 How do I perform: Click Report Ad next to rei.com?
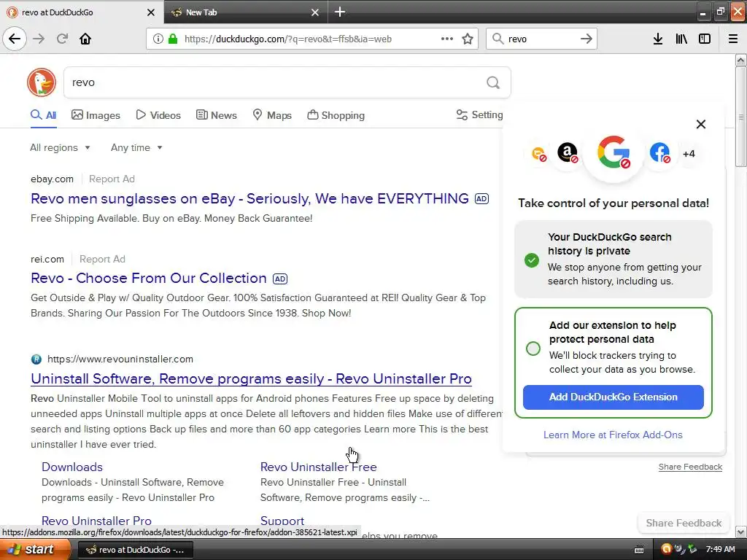tap(102, 259)
